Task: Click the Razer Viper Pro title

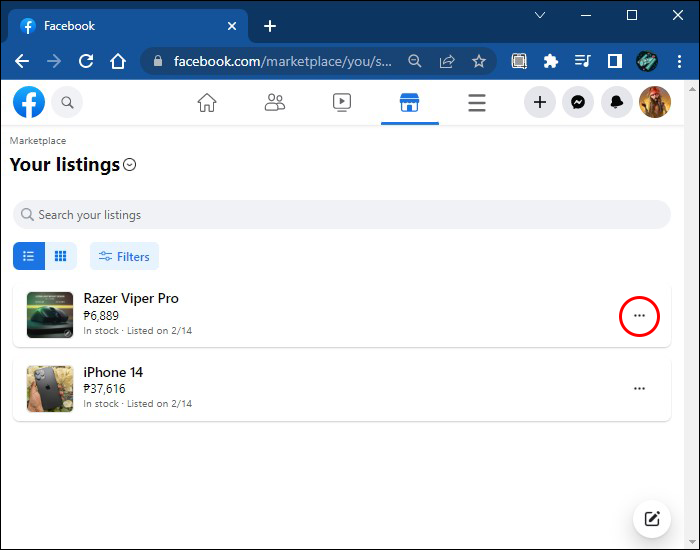Action: 131,298
